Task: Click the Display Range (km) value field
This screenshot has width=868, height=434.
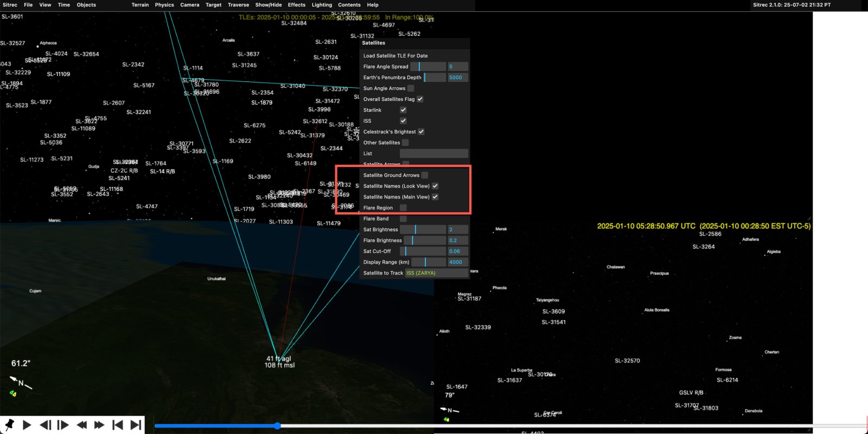Action: (x=457, y=262)
